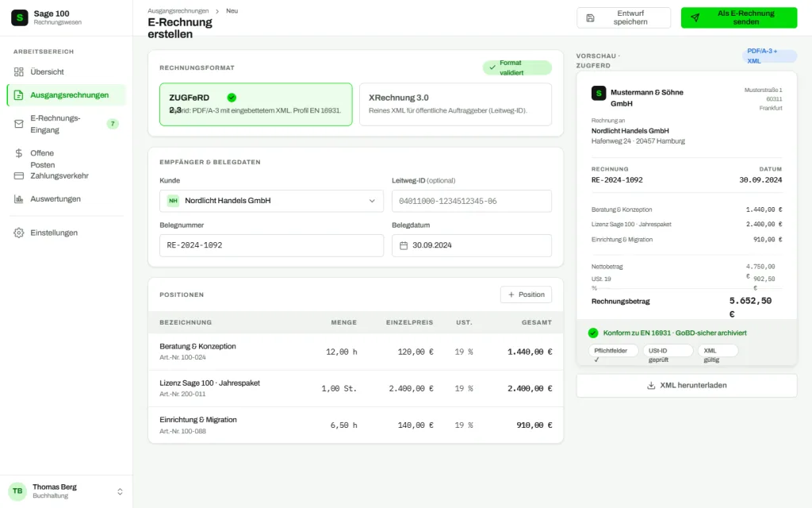
Task: Click the Pflichtfelder status chip
Action: pyautogui.click(x=613, y=351)
